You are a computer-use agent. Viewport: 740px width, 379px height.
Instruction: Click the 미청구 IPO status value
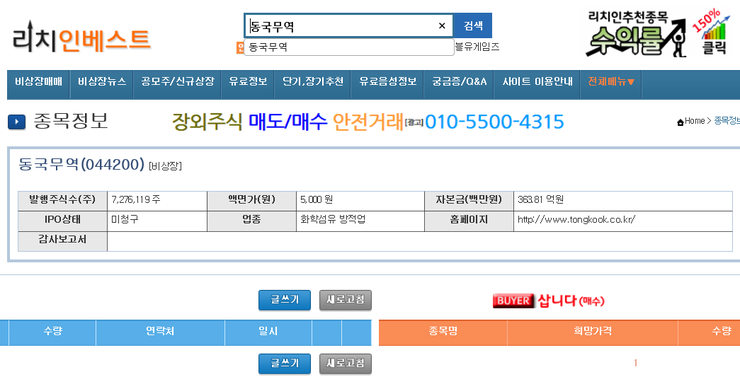(x=125, y=219)
